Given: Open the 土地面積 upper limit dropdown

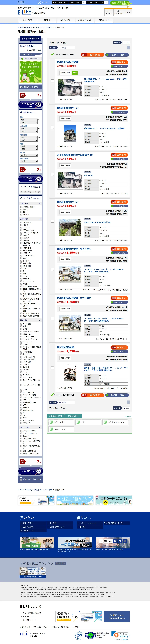Looking at the screenshot, I should tap(29, 131).
